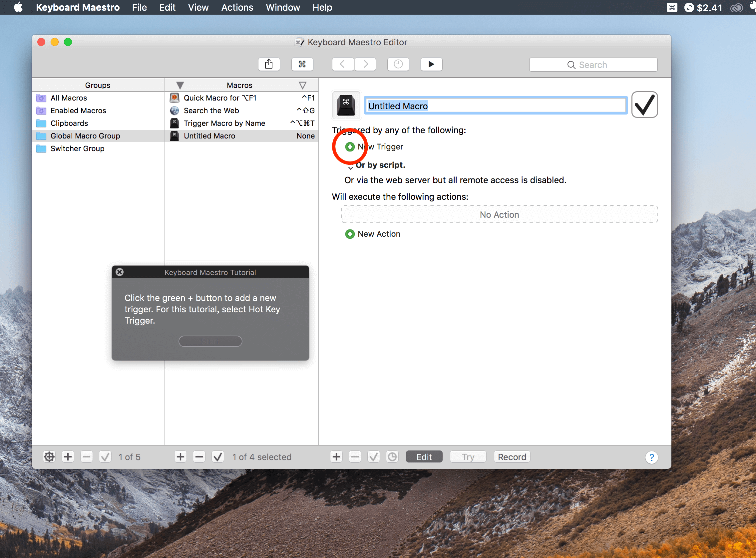
Task: Click the green New Action plus icon
Action: click(350, 234)
